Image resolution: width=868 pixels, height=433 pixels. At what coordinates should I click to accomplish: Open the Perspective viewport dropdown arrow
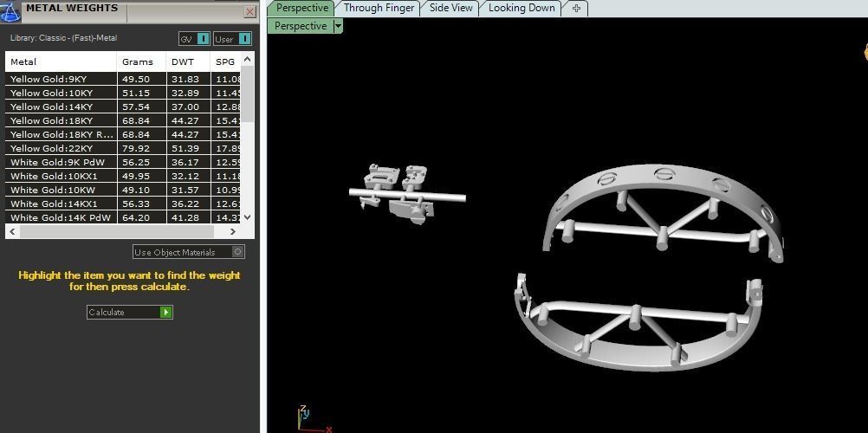pos(338,26)
